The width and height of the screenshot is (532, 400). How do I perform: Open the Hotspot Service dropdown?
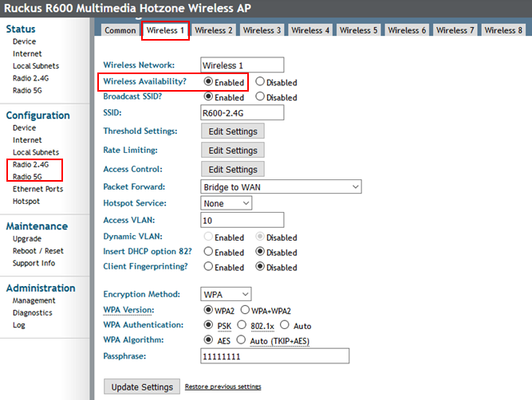pyautogui.click(x=226, y=203)
